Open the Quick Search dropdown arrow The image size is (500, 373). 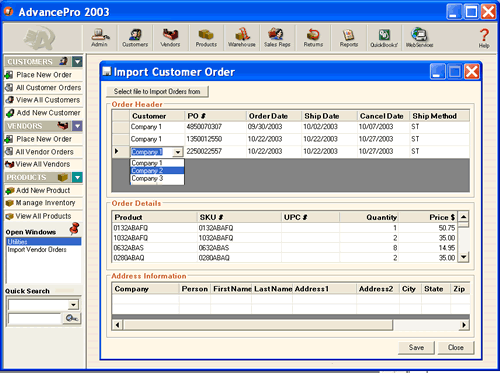(x=73, y=304)
